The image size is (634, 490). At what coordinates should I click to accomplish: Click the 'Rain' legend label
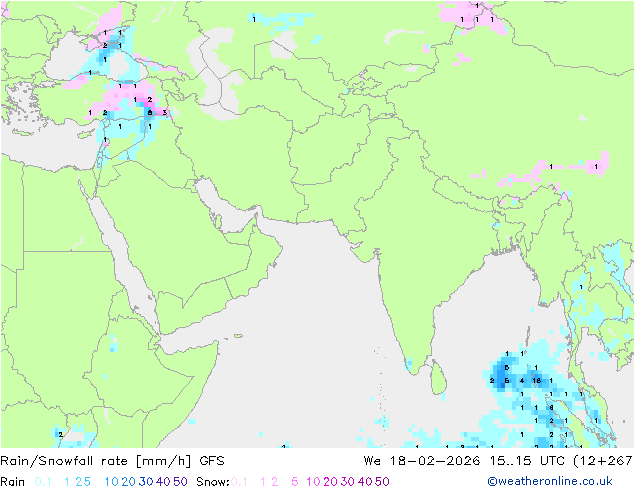tap(13, 482)
